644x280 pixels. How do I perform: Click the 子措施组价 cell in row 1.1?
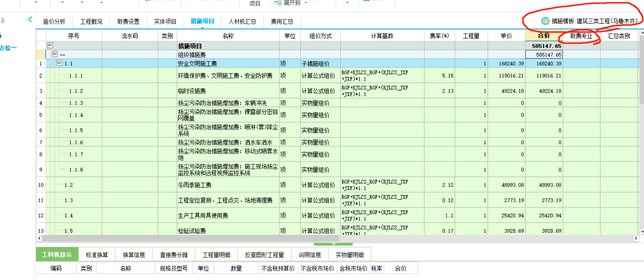320,64
